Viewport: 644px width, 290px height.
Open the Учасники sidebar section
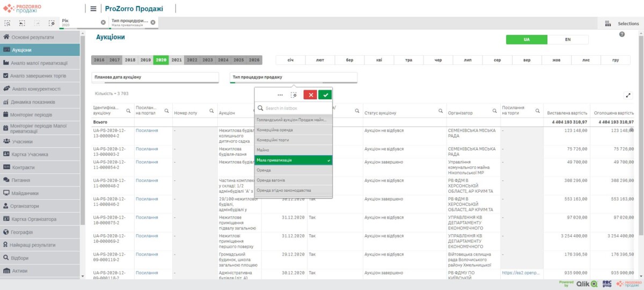pos(22,142)
